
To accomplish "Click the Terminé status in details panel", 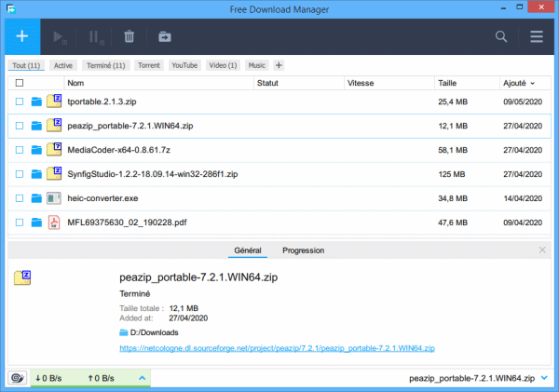I will (135, 293).
